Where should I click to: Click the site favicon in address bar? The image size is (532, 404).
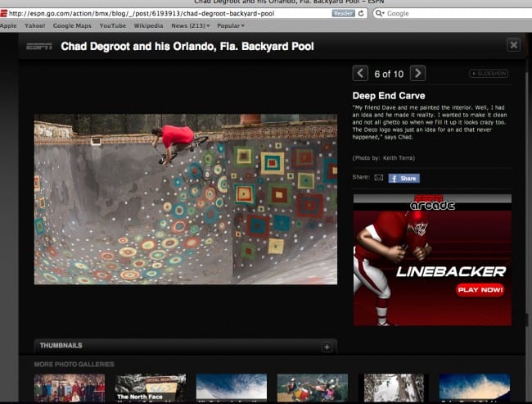pos(3,13)
